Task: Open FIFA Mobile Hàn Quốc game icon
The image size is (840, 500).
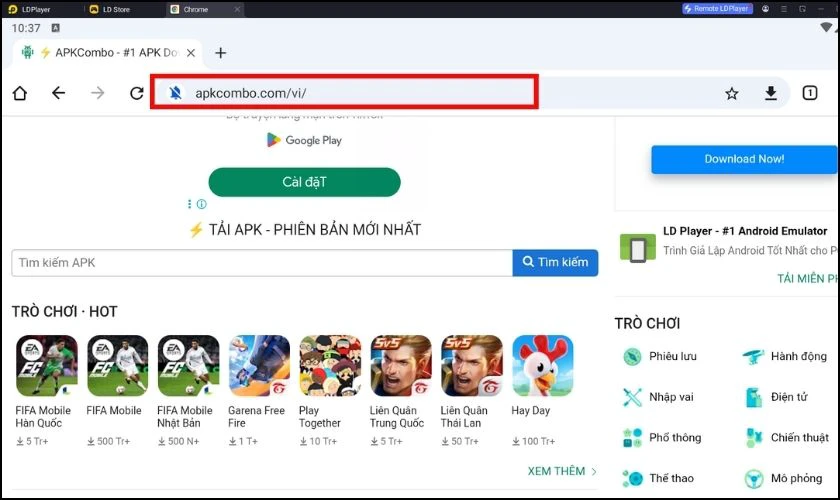Action: click(47, 366)
